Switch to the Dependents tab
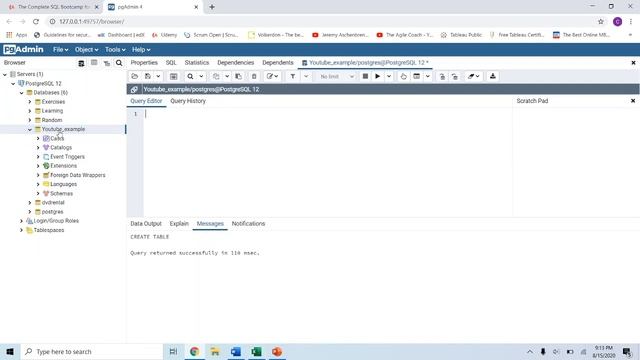Screen dimensions: 640x360 coord(278,62)
